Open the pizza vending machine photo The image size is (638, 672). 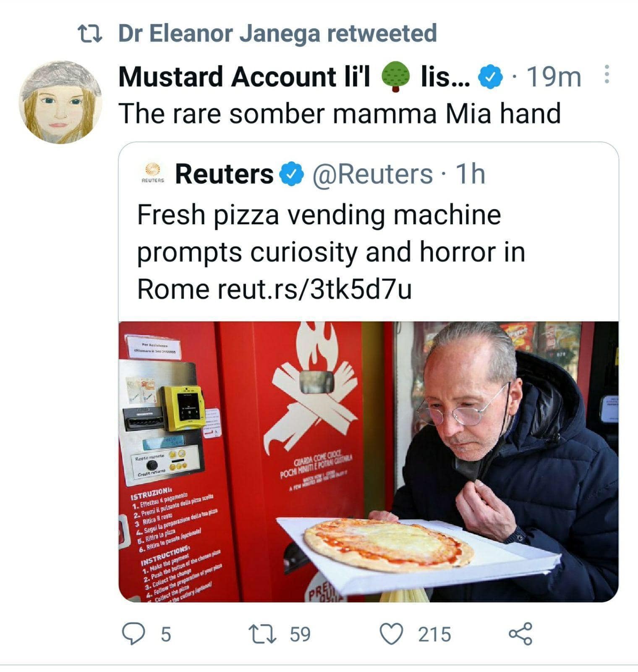click(x=368, y=461)
